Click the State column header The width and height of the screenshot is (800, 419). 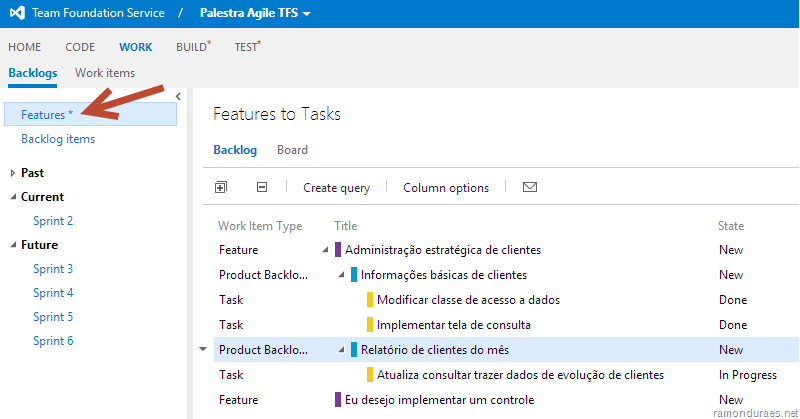pyautogui.click(x=731, y=226)
